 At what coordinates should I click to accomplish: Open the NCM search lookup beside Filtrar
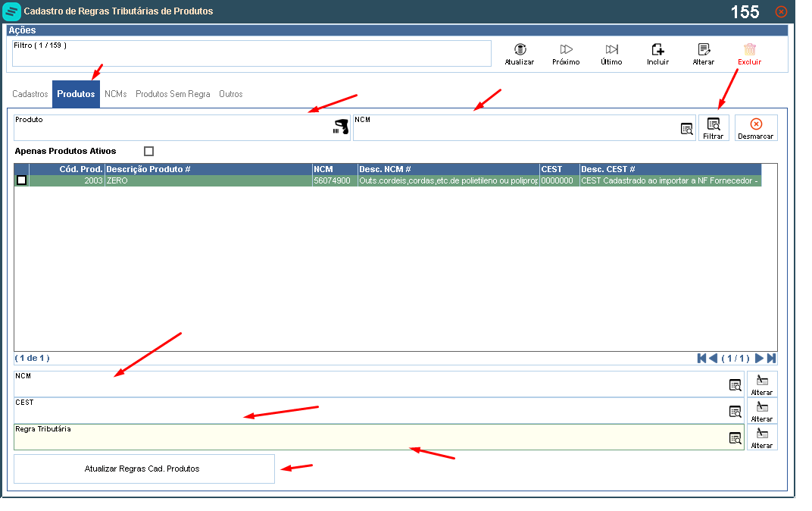(687, 129)
